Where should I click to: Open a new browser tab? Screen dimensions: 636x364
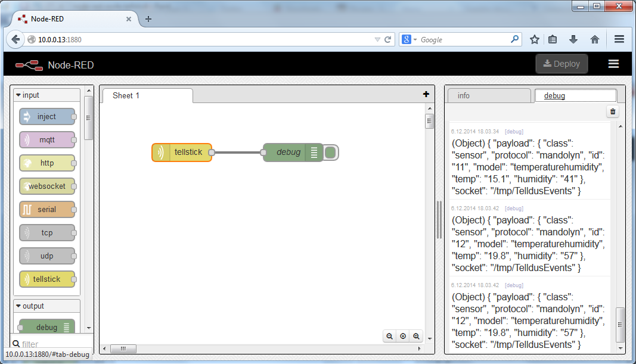(148, 18)
